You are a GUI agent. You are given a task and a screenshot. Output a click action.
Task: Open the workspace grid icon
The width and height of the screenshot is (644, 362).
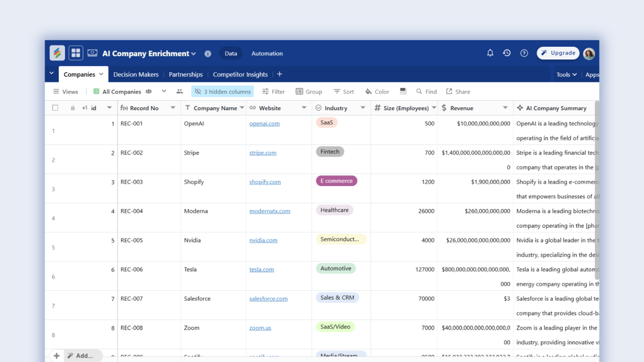(76, 53)
